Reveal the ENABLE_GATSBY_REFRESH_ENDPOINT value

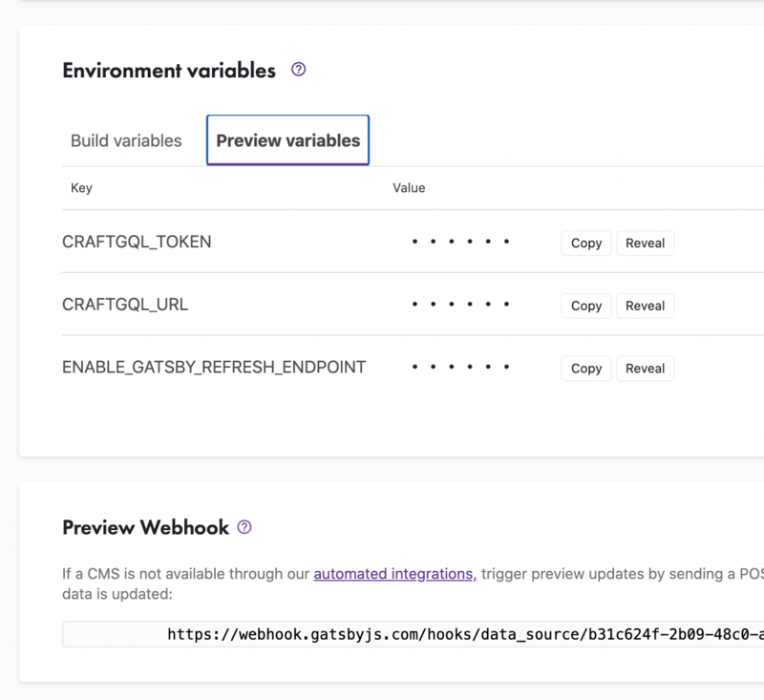pyautogui.click(x=645, y=369)
